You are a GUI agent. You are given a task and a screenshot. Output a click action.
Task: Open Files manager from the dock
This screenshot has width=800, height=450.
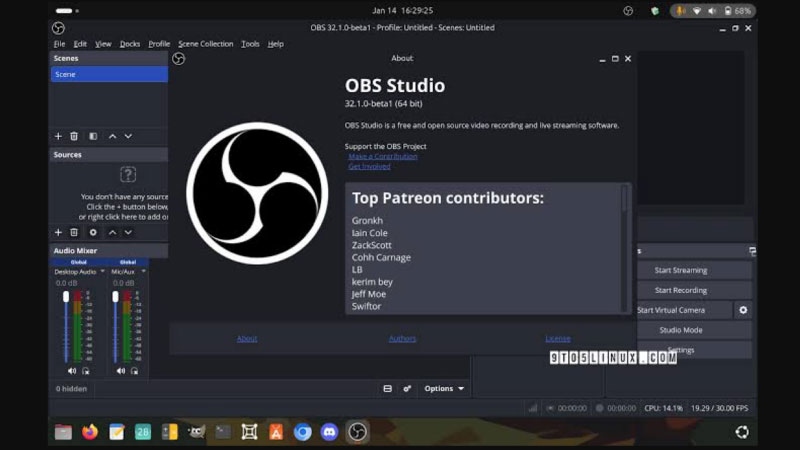click(63, 432)
